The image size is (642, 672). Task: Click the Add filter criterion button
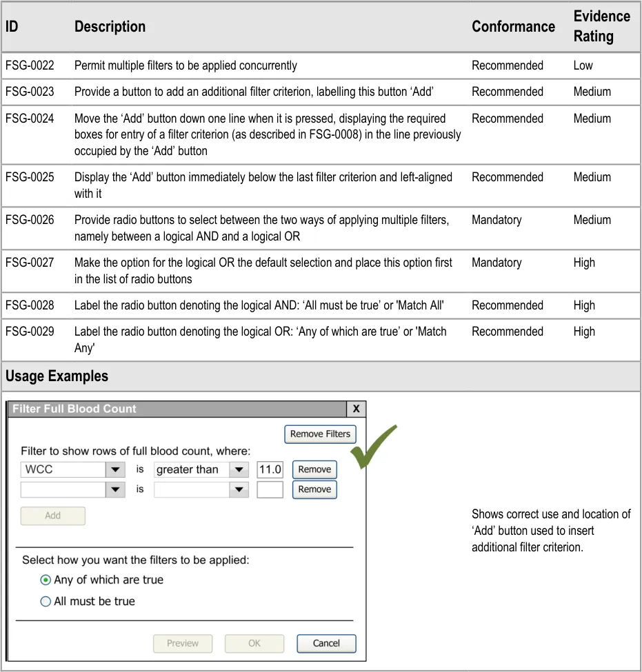click(x=53, y=516)
